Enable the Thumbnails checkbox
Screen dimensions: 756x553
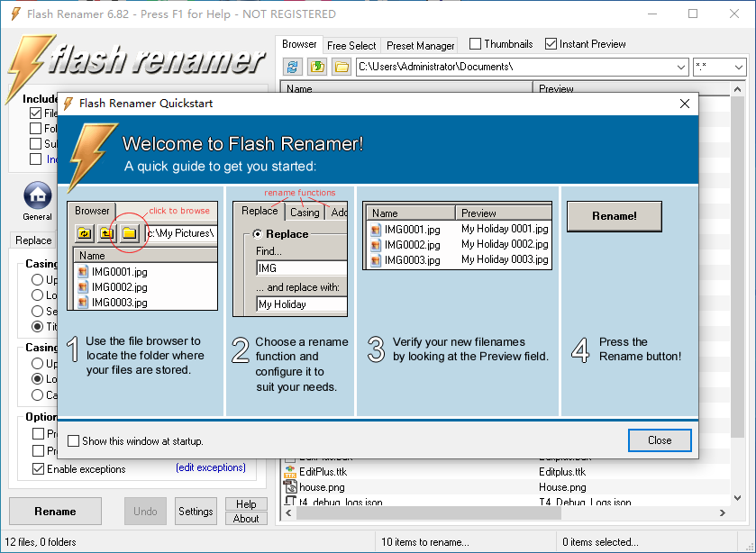pos(474,44)
